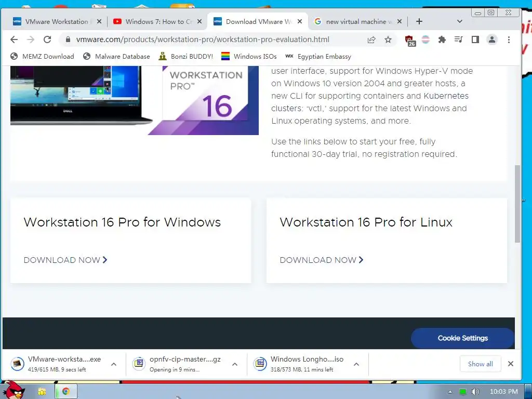Click the Workstation Pro 16 product image
Viewport: 532px width, 399px height.
click(135, 100)
